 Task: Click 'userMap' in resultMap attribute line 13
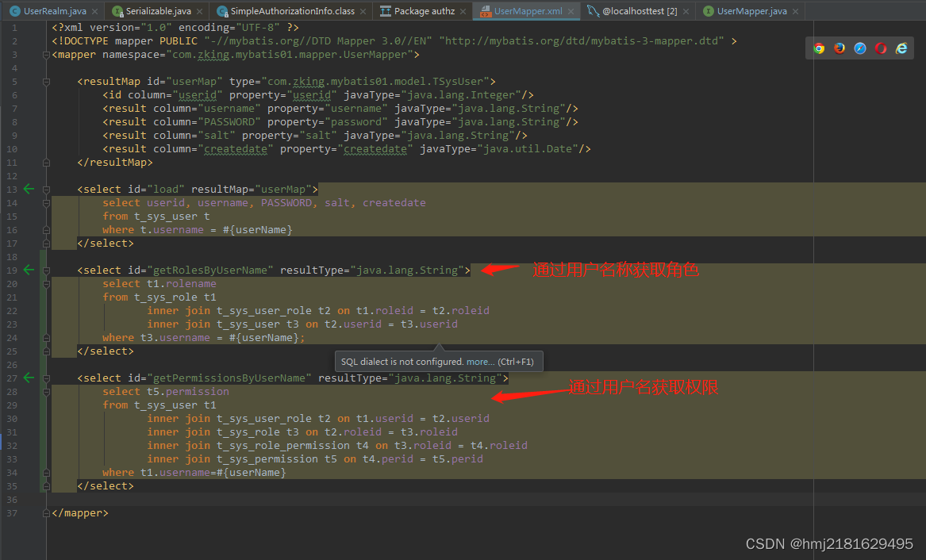point(283,190)
